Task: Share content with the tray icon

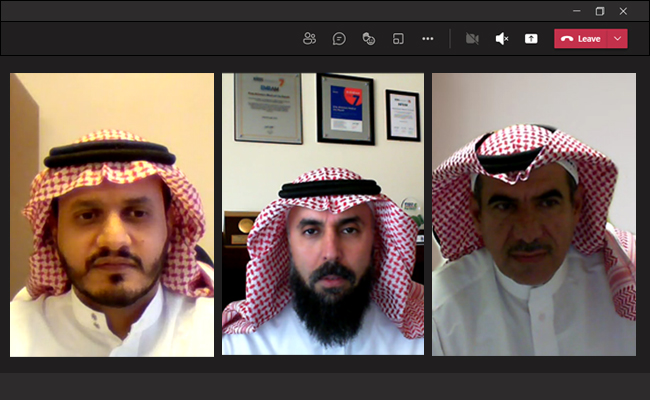Action: [x=531, y=39]
